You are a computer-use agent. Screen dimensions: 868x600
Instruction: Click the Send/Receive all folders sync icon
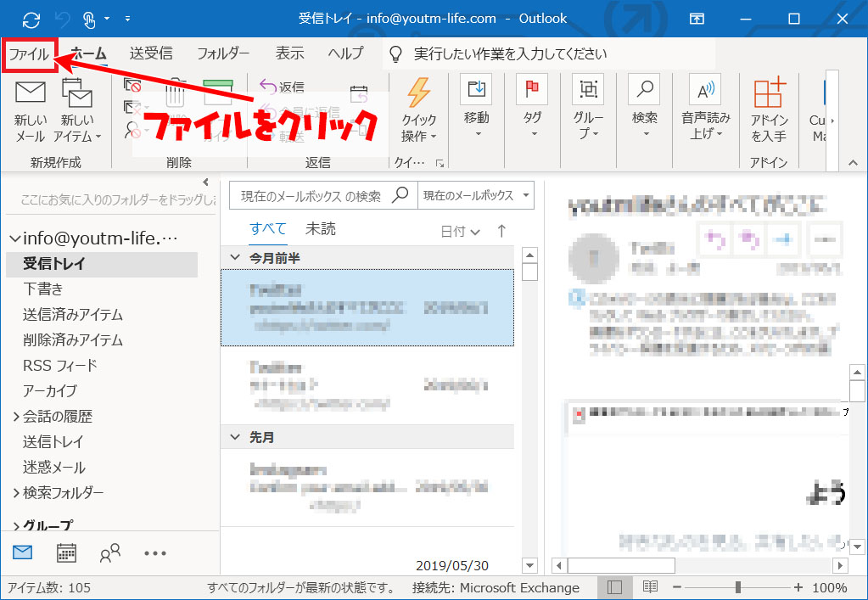tap(31, 20)
